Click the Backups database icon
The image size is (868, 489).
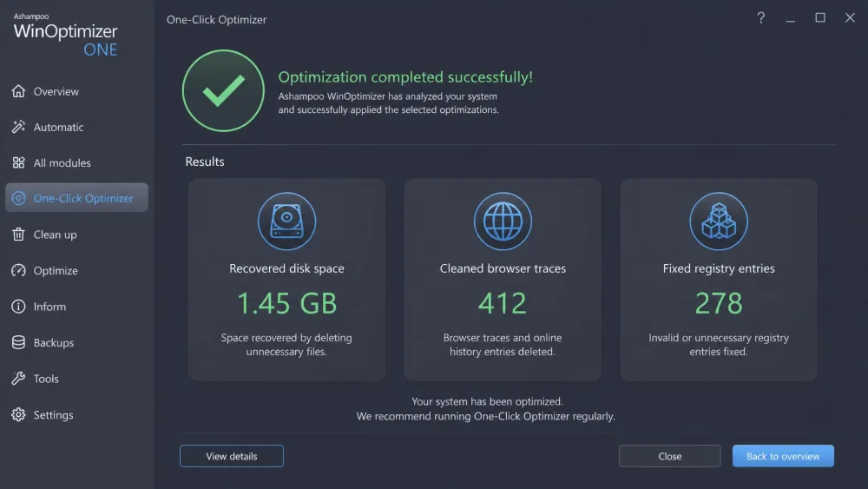18,342
